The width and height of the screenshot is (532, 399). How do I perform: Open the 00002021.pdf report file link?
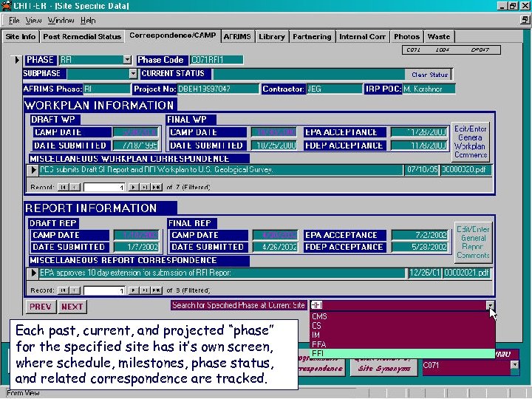click(467, 273)
